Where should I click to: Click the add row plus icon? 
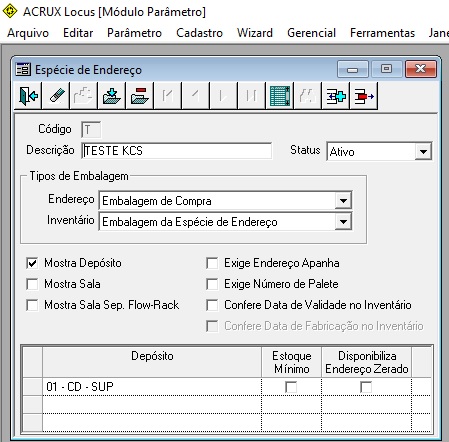336,96
